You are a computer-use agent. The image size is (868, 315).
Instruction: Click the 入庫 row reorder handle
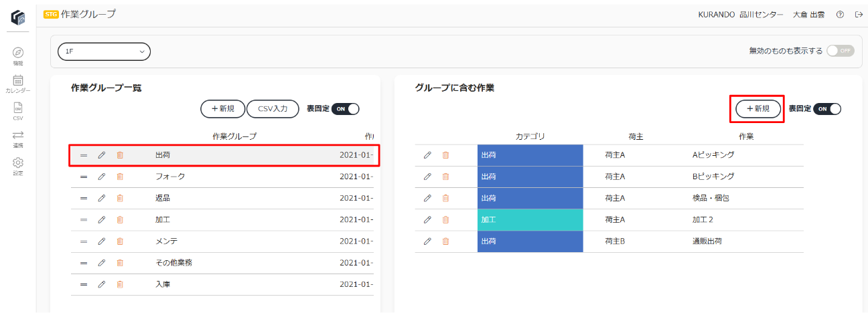(x=84, y=284)
